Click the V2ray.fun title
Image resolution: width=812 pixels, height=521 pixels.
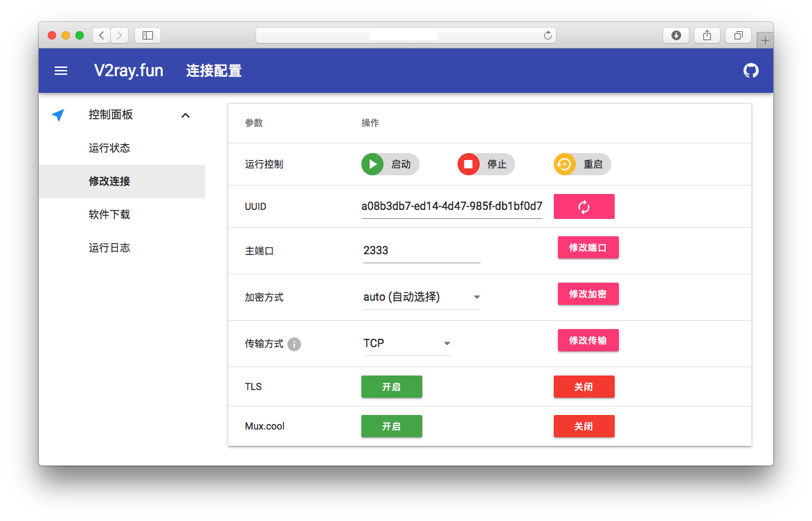[129, 71]
